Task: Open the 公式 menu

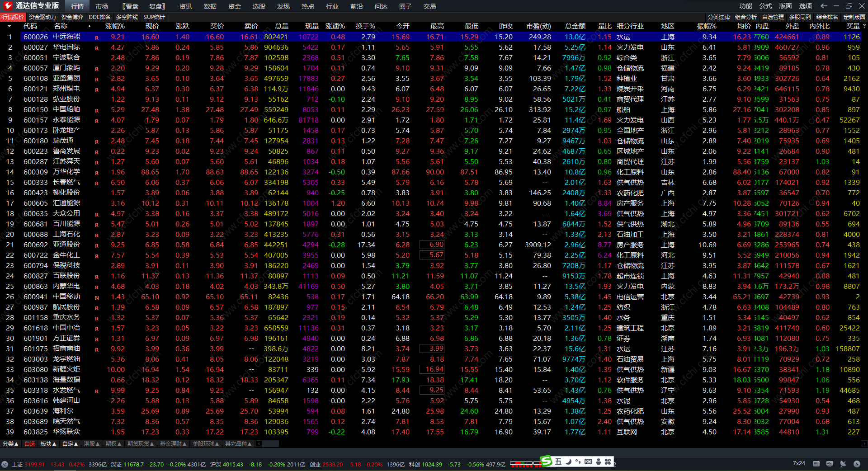Action: tap(766, 6)
